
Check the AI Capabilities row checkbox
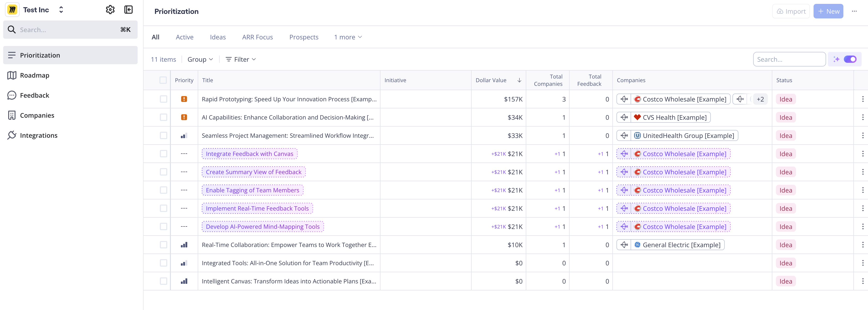click(163, 117)
